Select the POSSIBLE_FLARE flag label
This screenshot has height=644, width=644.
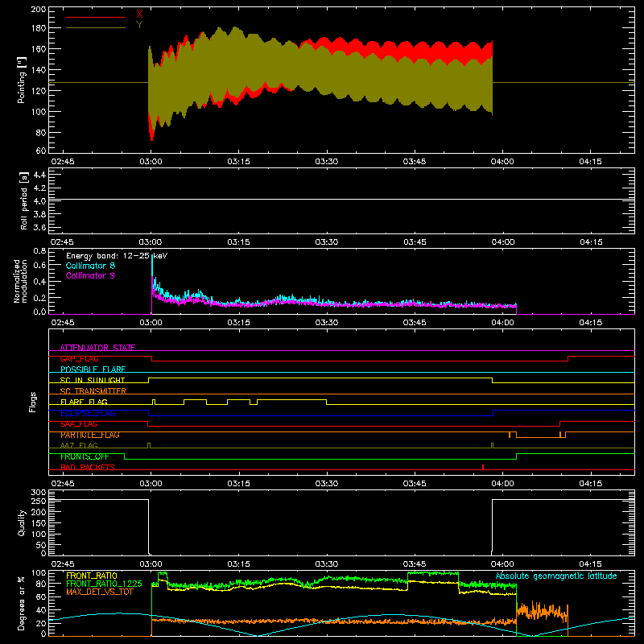click(x=93, y=369)
